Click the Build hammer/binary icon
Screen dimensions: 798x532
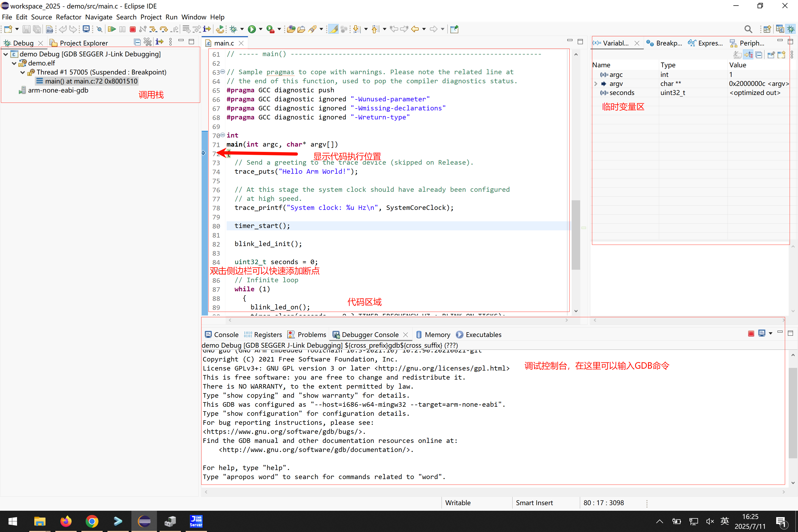(49, 29)
